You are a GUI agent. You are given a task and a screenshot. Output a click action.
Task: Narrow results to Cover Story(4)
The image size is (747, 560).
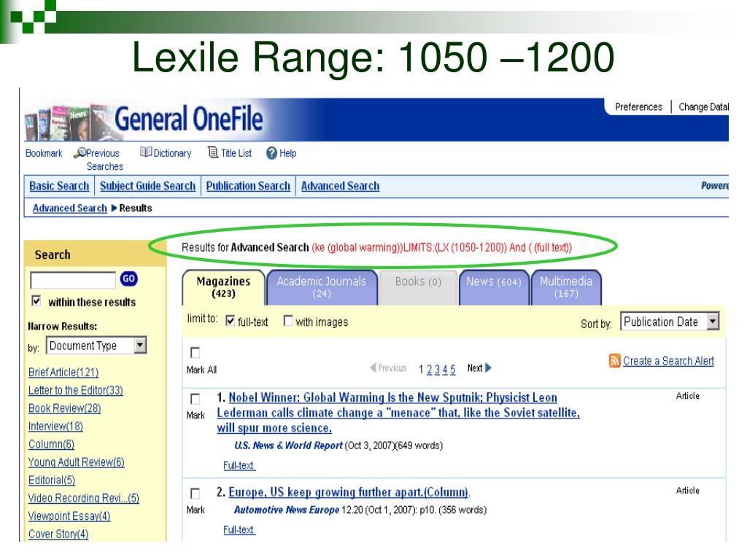click(x=58, y=534)
